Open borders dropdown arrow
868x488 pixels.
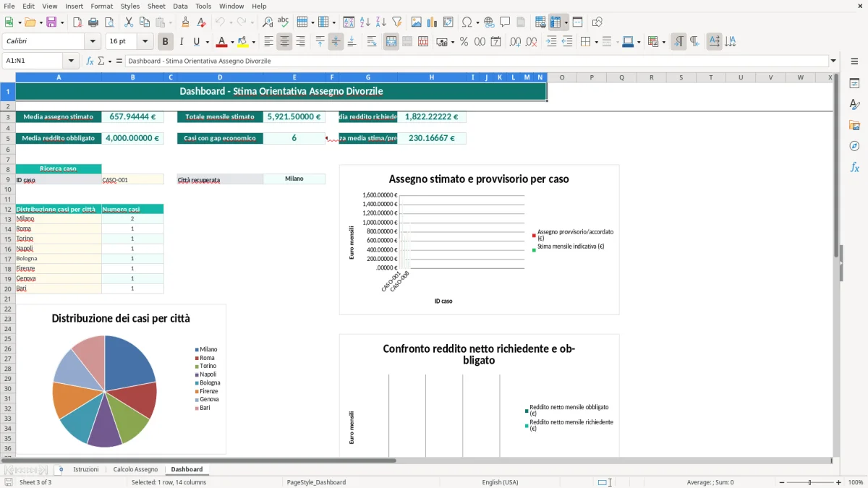click(595, 42)
